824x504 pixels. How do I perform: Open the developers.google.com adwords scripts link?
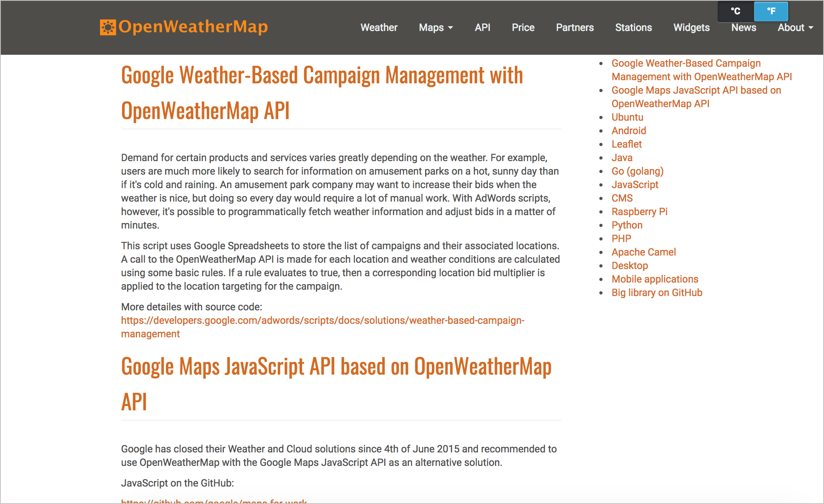click(x=323, y=327)
